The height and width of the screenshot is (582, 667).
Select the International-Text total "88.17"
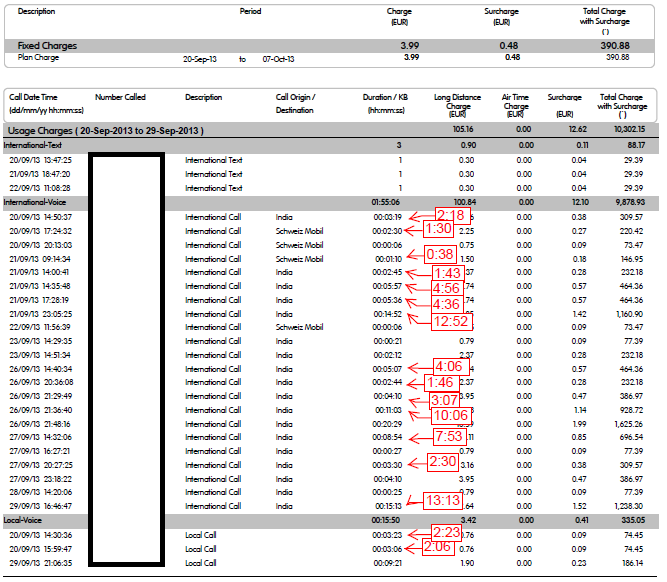tap(636, 145)
